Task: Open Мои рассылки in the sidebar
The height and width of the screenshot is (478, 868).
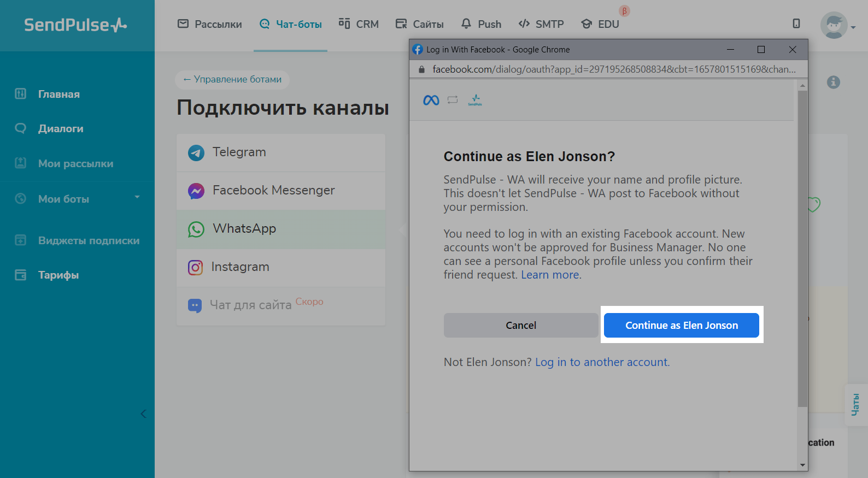Action: 77,163
